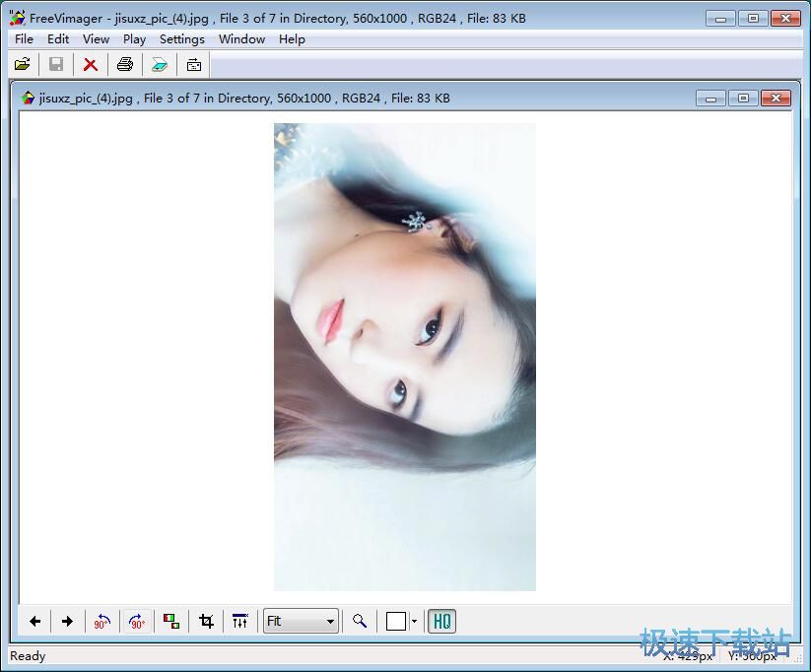
Task: Open the image adjustments sliders icon
Action: (x=239, y=621)
